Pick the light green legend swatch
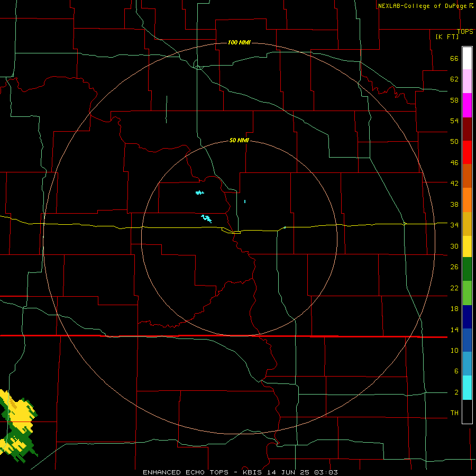Viewport: 476px width, 476px height. pyautogui.click(x=467, y=293)
